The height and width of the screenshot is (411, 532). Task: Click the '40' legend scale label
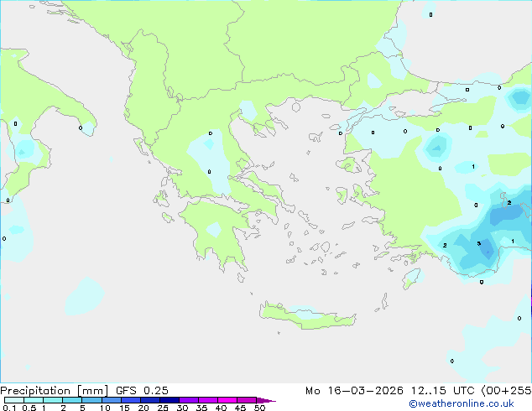pyautogui.click(x=221, y=408)
